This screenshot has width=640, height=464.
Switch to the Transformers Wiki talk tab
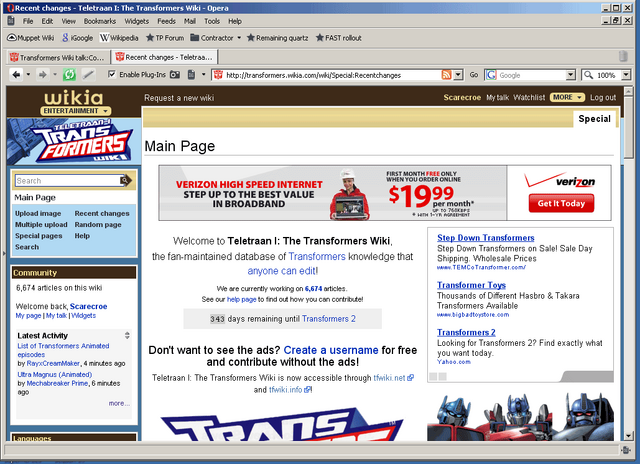point(58,58)
